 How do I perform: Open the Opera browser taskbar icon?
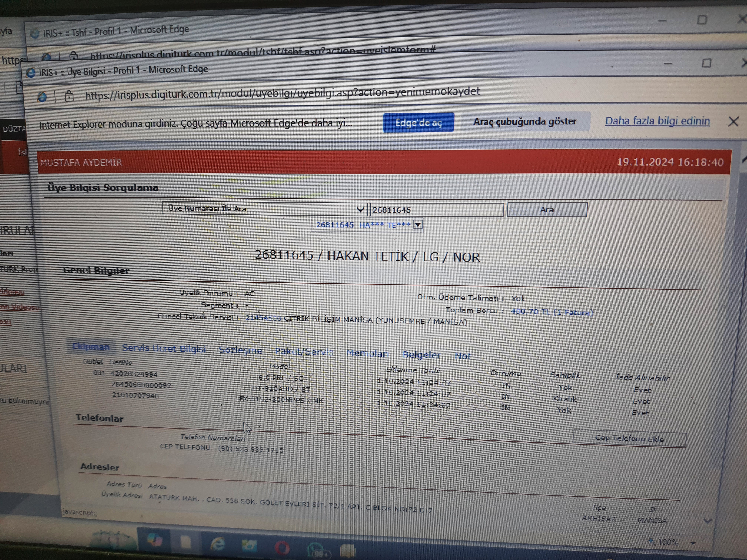tap(282, 548)
